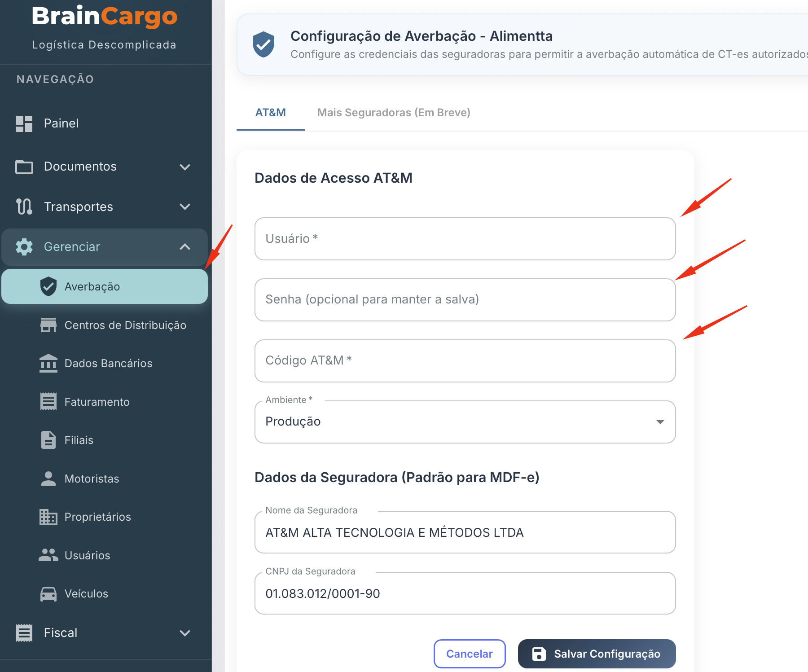This screenshot has width=808, height=672.
Task: Click the Documentos folder icon
Action: click(24, 167)
